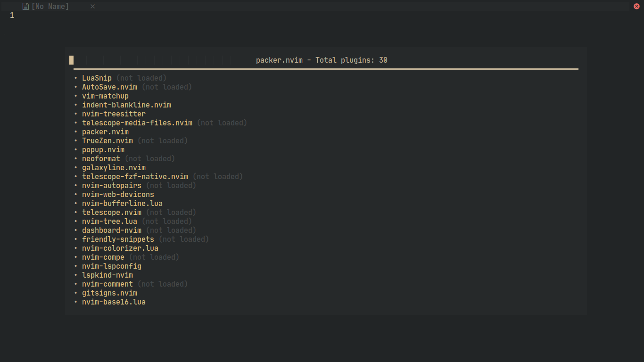
Task: Select the dashboard-nvim plugin entry
Action: (112, 230)
